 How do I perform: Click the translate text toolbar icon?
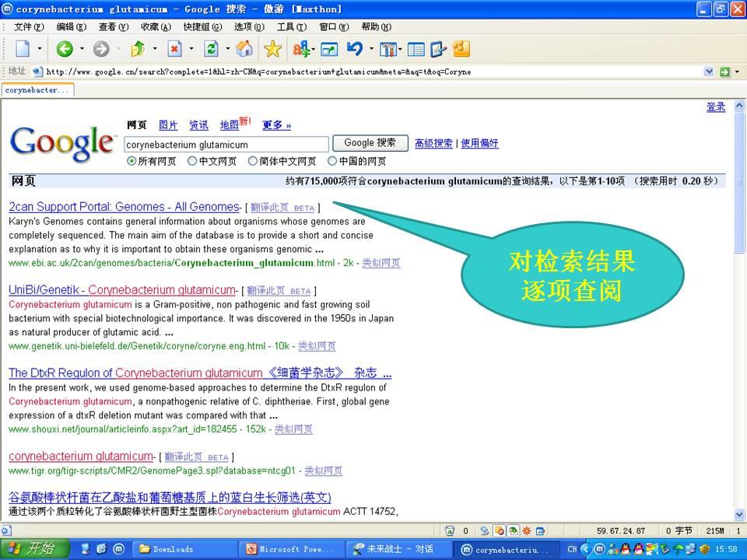pos(301,49)
